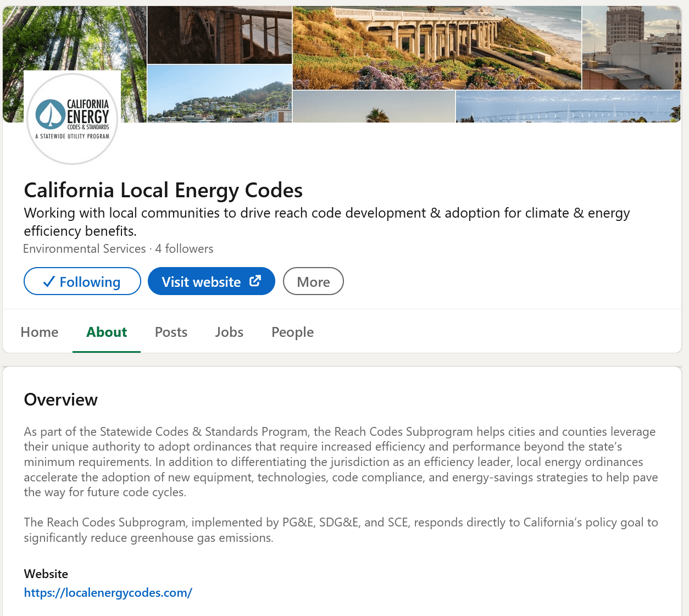Viewport: 689px width, 616px height.
Task: Click the external link icon on Visit website
Action: tap(255, 281)
